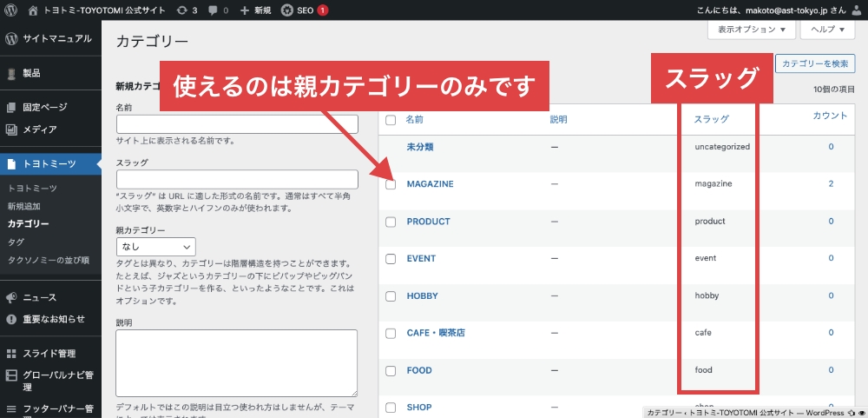Tick the MAGAZINE row checkbox
Viewport: 868px width, 418px height.
coord(391,184)
